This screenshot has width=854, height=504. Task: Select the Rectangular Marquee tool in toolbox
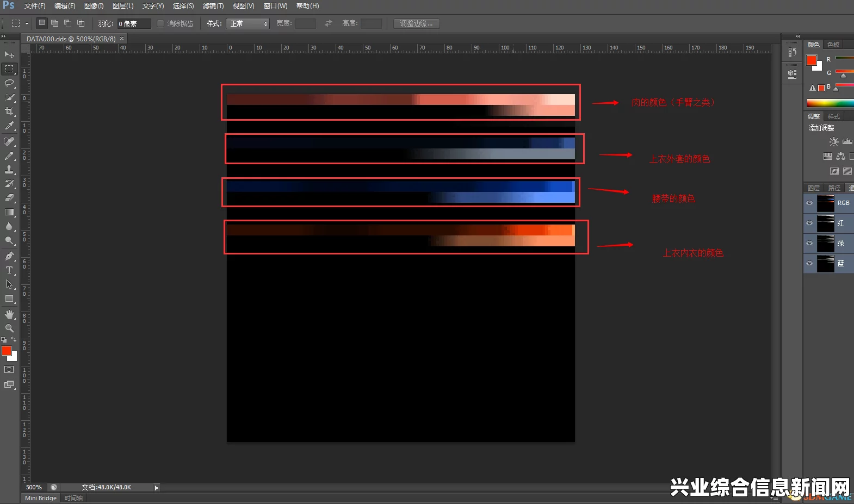9,69
